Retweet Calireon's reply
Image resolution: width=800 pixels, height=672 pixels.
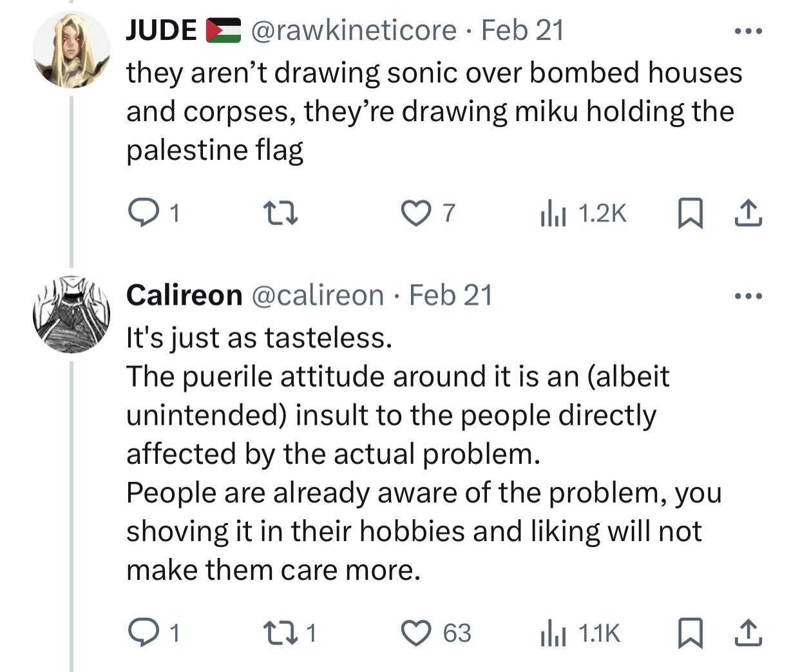pyautogui.click(x=281, y=633)
